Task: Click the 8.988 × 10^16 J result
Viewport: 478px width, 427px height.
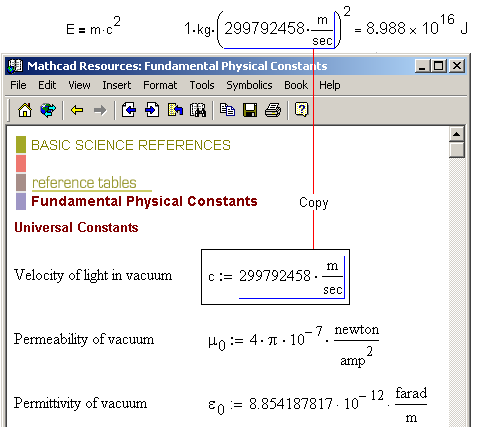Action: point(417,25)
